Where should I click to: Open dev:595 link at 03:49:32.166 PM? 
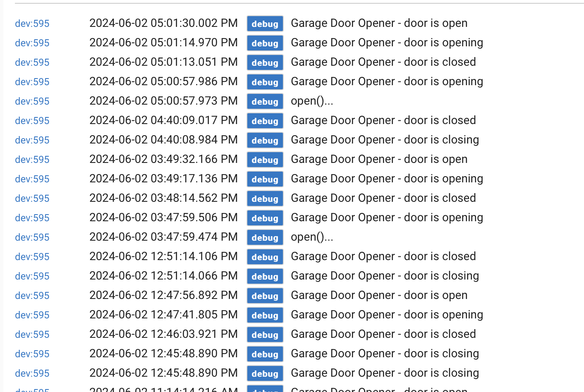pos(32,160)
